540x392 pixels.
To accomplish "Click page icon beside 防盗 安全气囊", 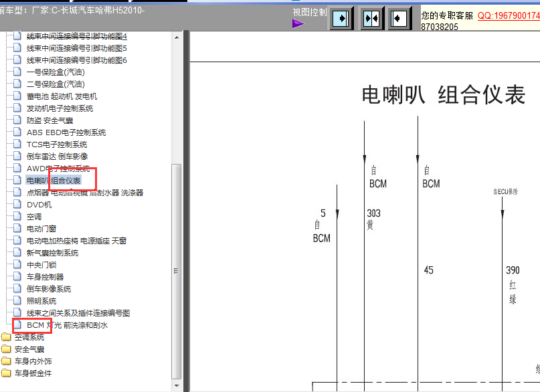I will coord(17,120).
